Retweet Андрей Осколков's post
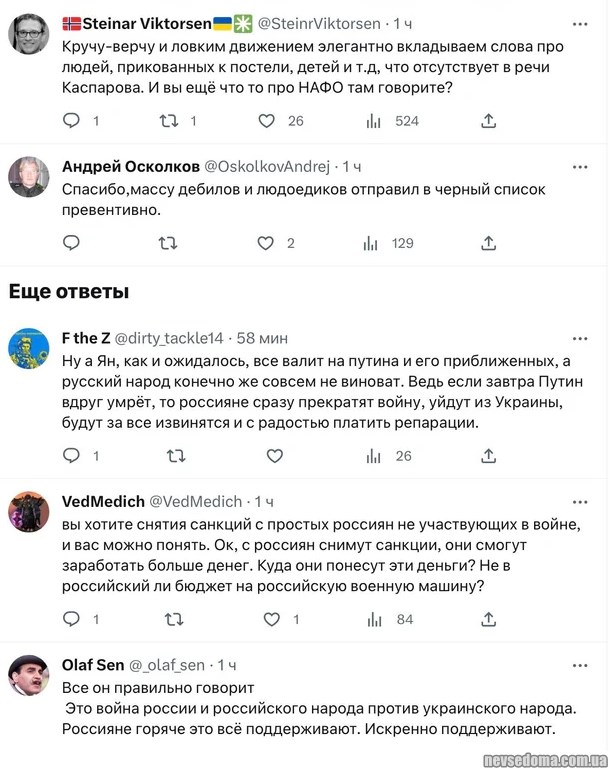 click(169, 242)
